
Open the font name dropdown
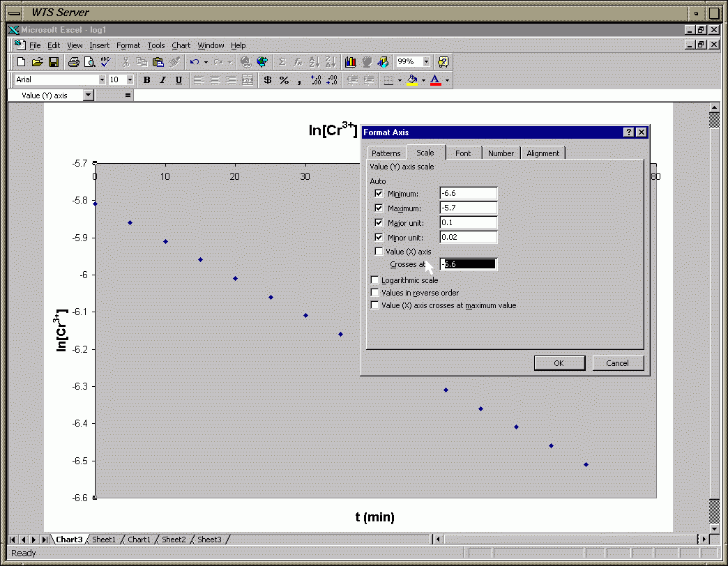coord(102,80)
